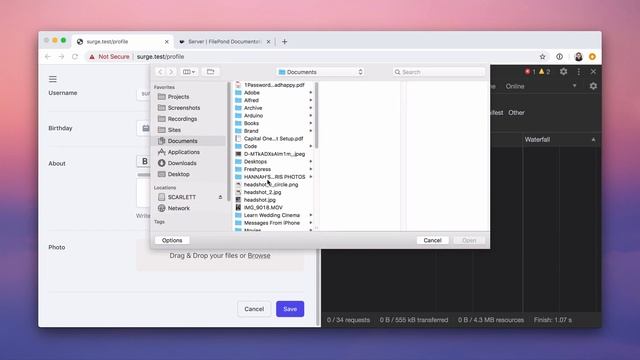Eject the SCARLETT volume
Screen dimensions: 640x360
(x=220, y=197)
